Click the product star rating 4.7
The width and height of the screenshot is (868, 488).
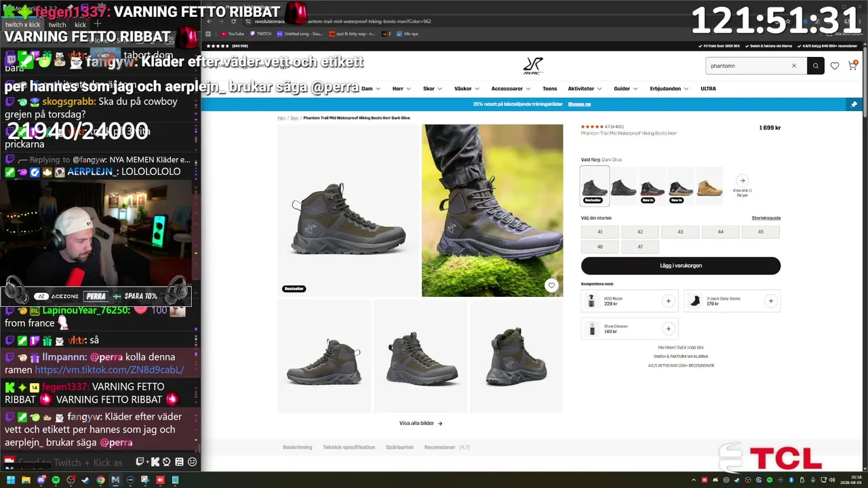click(602, 127)
